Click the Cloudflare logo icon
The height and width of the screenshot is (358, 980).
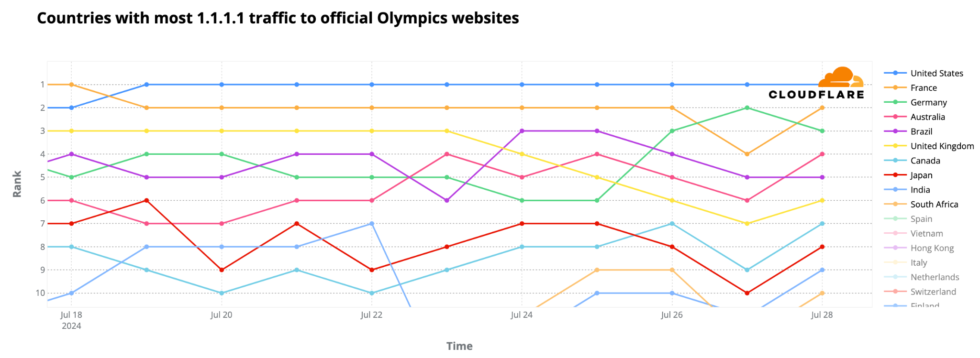point(841,77)
